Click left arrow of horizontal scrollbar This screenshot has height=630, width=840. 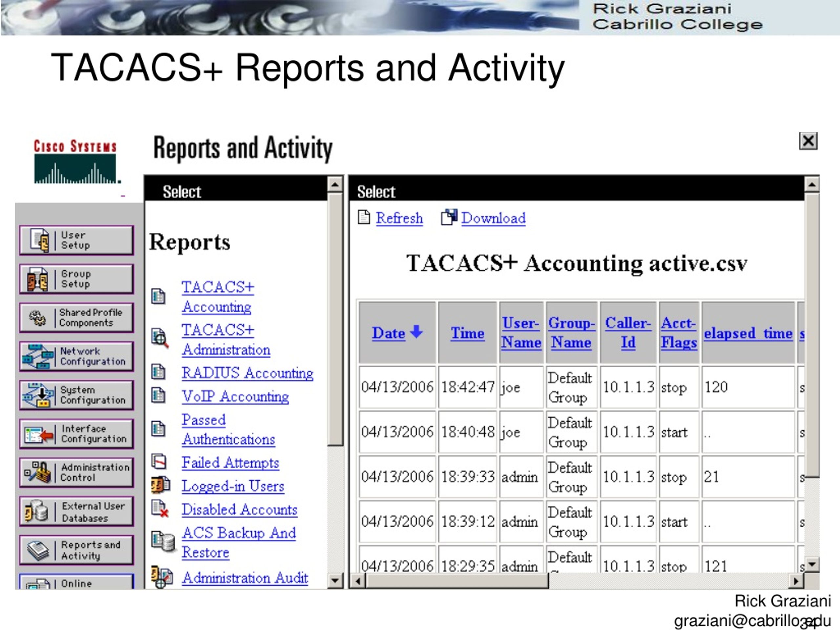[358, 581]
